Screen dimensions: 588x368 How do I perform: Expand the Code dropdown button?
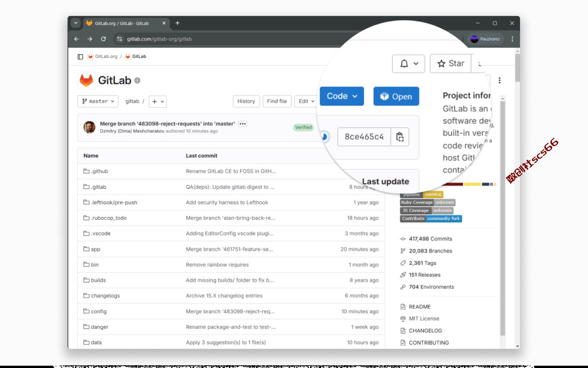[342, 96]
